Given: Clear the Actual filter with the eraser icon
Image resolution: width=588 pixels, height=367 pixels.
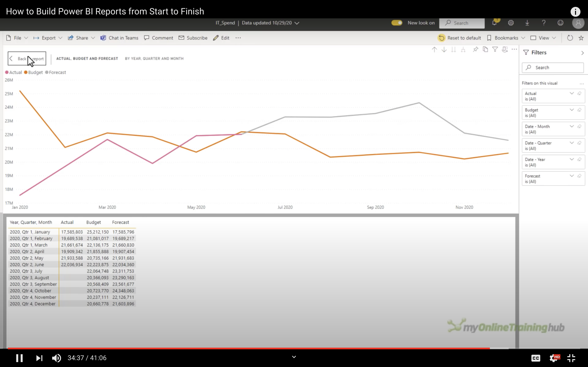Looking at the screenshot, I should (579, 93).
